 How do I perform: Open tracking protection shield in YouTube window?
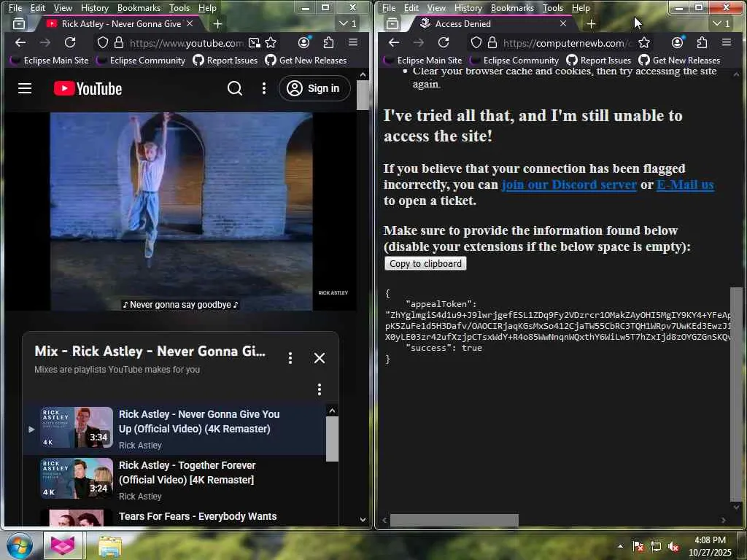102,43
